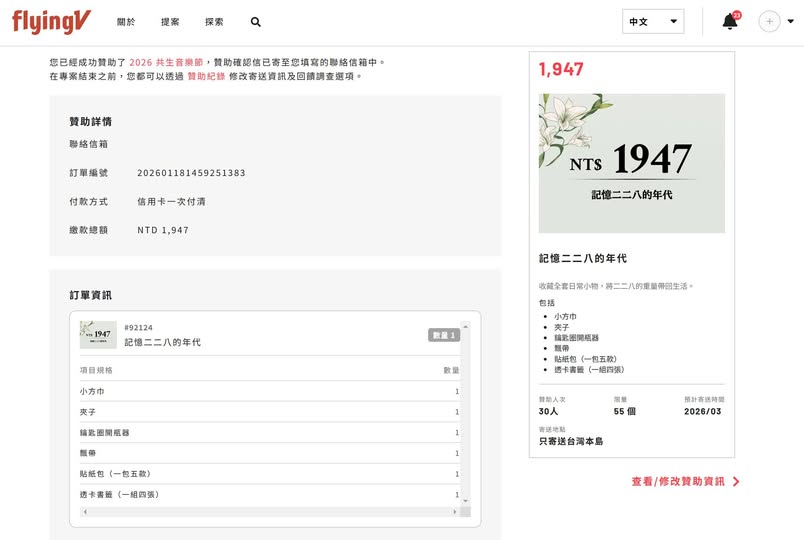Viewport: 804px width, 540px height.
Task: Click the order list scroll-right arrow
Action: tap(455, 511)
